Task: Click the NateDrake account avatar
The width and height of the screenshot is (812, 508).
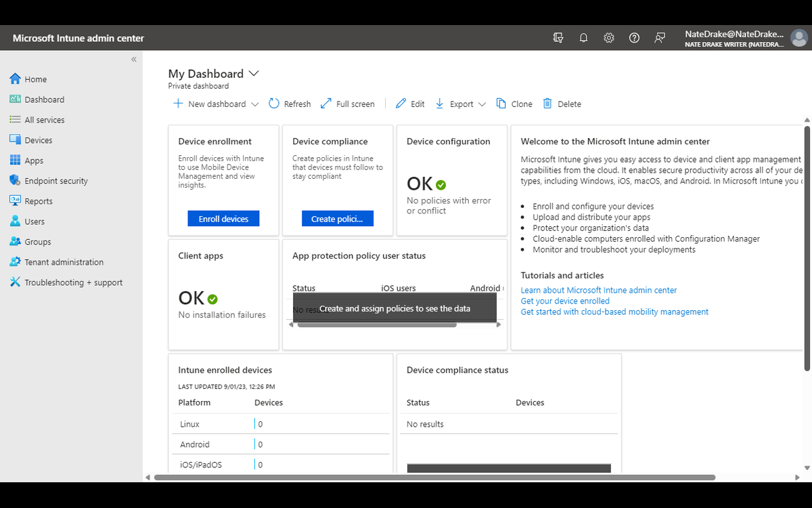Action: coord(798,38)
